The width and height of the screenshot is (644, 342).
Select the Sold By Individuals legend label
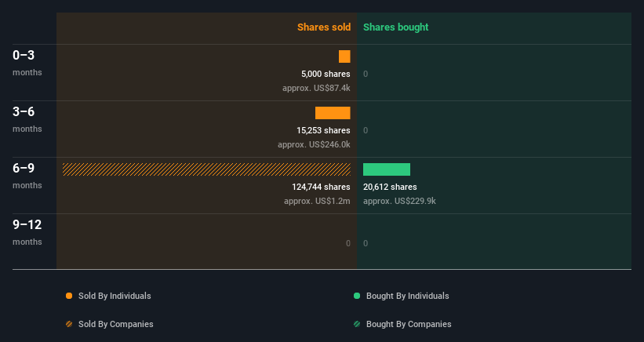(x=115, y=296)
